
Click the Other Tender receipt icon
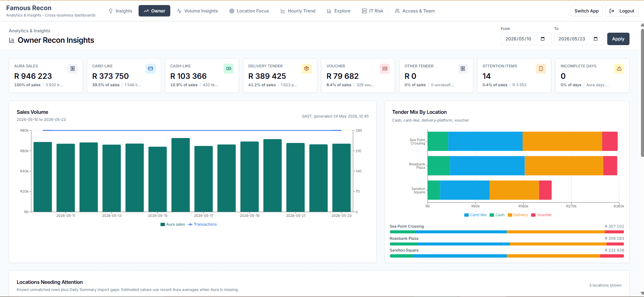tap(463, 68)
